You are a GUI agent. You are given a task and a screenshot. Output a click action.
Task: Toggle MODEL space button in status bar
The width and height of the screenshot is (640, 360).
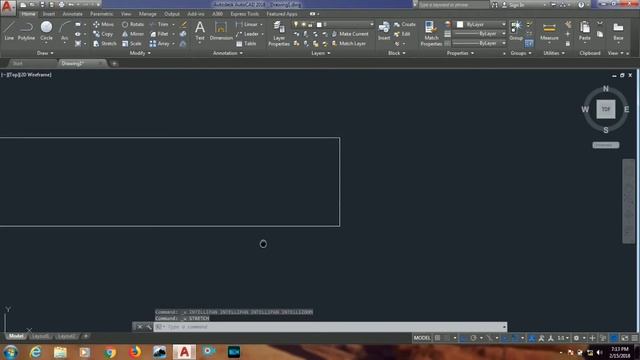[422, 338]
